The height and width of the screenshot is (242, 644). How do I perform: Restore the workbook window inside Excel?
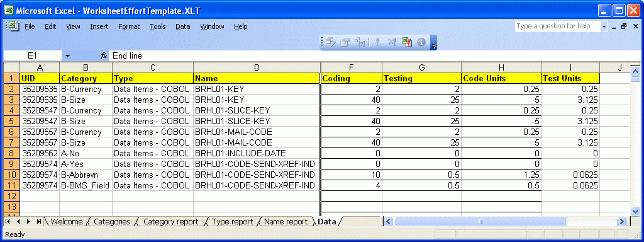[x=624, y=26]
